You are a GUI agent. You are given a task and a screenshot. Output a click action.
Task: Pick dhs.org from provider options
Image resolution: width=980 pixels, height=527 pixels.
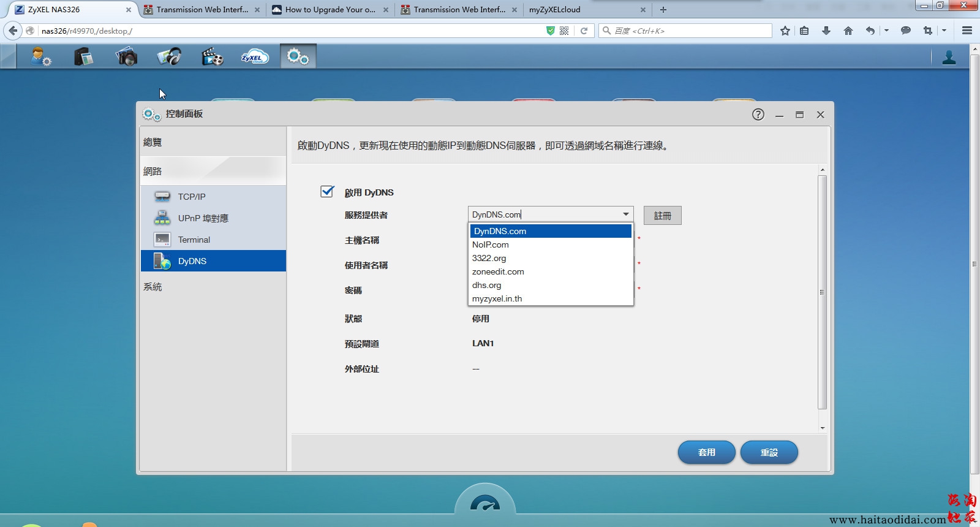click(551, 285)
